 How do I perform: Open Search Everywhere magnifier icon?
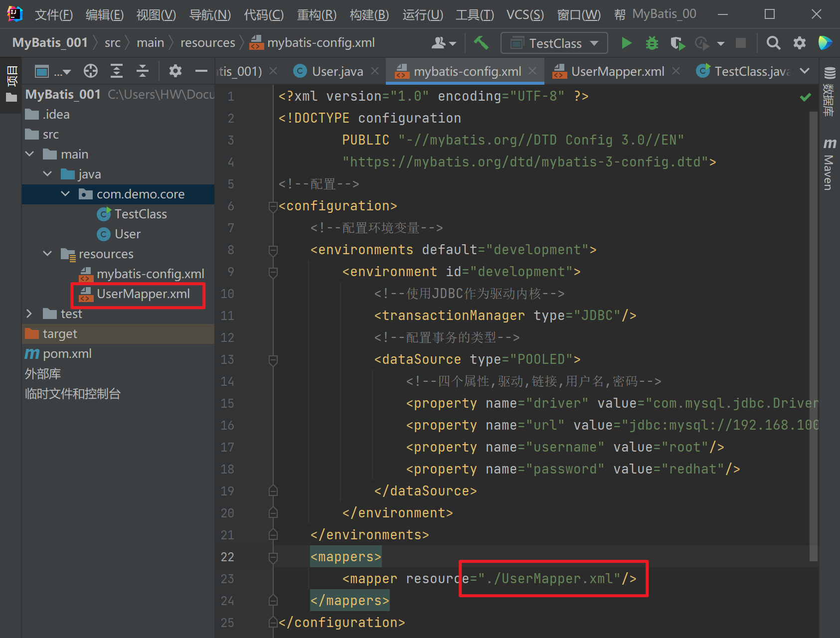(773, 43)
